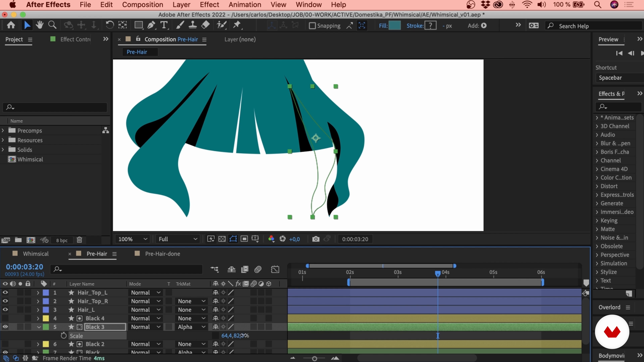Hide the Hair_Top_L layer
The image size is (644, 362).
coord(5,293)
